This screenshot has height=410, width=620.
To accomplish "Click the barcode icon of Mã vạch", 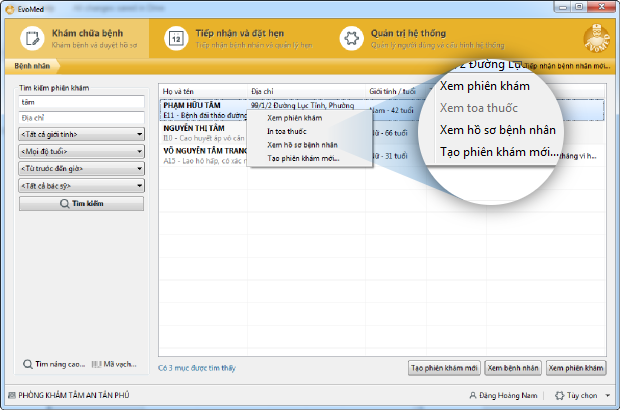I will [96, 364].
